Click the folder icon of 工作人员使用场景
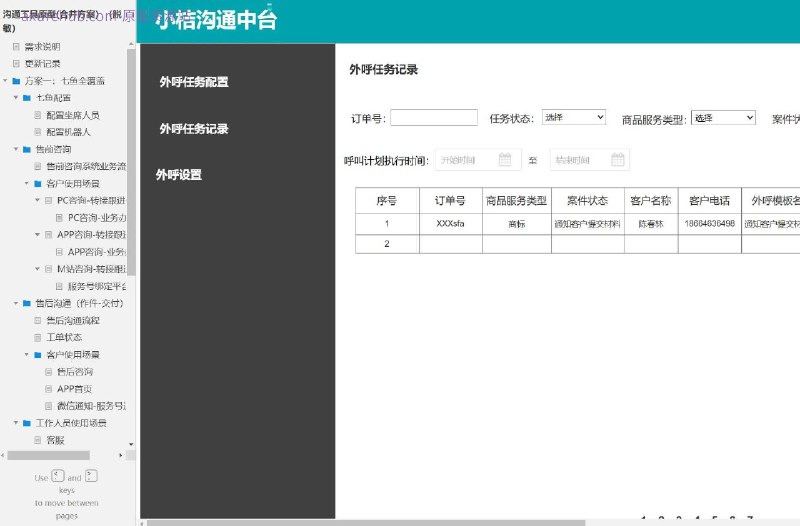Image resolution: width=800 pixels, height=526 pixels. pos(27,423)
